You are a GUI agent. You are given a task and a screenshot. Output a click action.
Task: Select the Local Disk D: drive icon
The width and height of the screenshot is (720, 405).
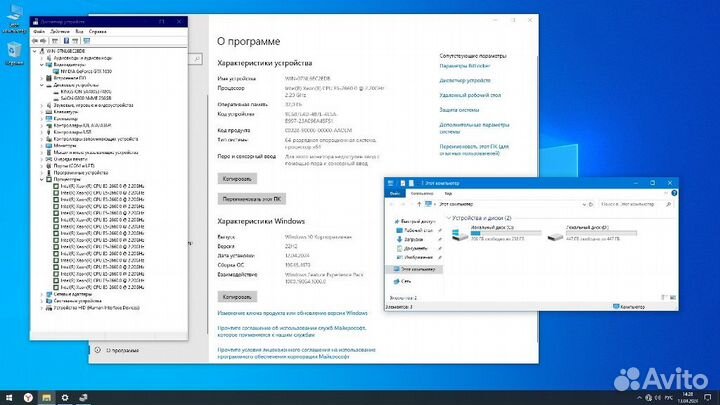pos(555,236)
